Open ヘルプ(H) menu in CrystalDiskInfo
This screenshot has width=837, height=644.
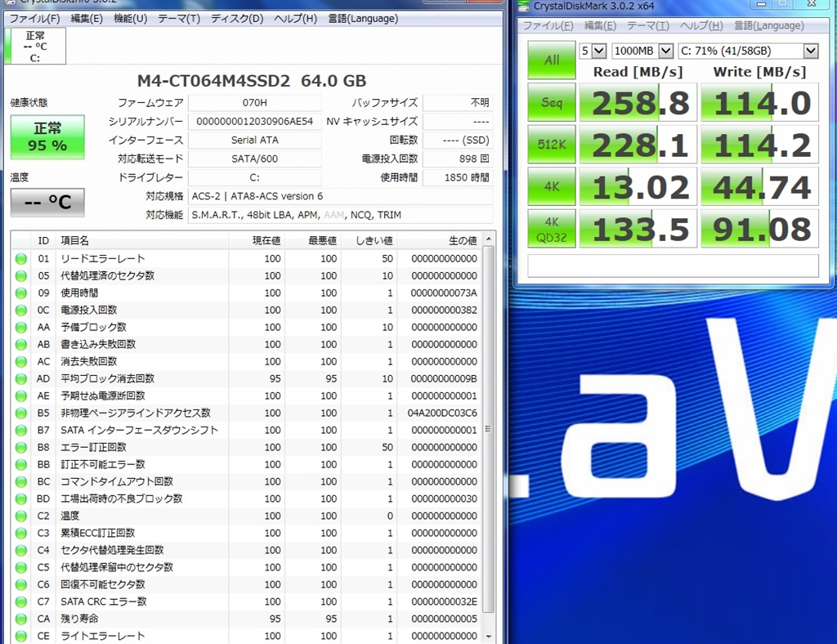[x=294, y=19]
